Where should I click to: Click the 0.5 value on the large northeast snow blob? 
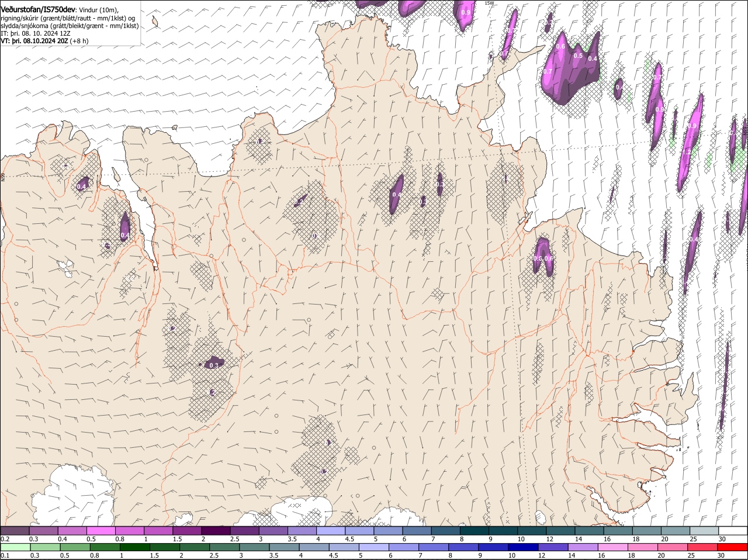tap(578, 56)
